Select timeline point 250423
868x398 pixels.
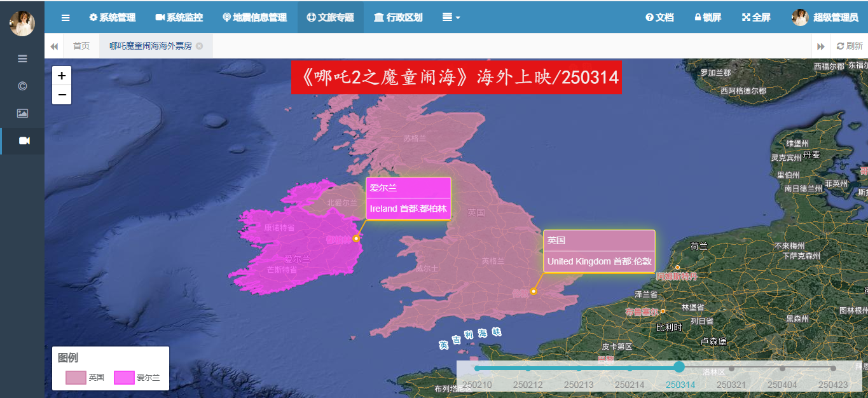(833, 368)
